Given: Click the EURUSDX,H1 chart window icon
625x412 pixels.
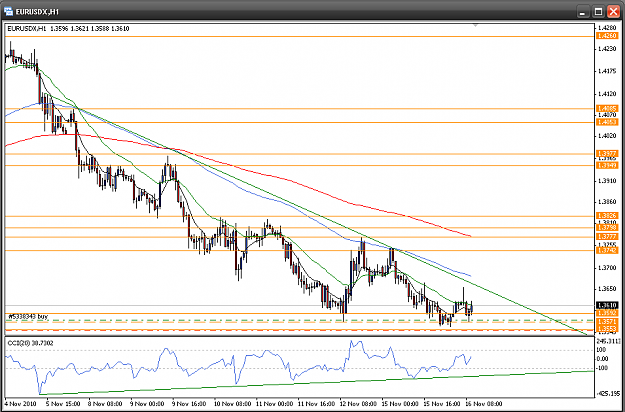Looking at the screenshot, I should pyautogui.click(x=8, y=11).
